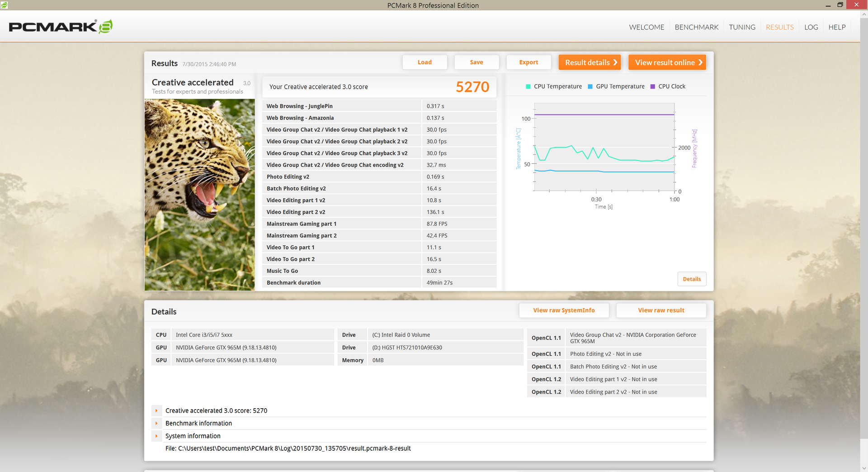
Task: Click the Video Group Chat playback 1 v2 row
Action: 379,129
